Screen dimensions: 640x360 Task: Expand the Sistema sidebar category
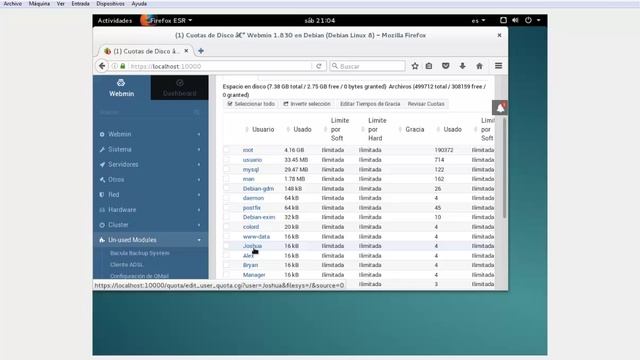[151, 149]
